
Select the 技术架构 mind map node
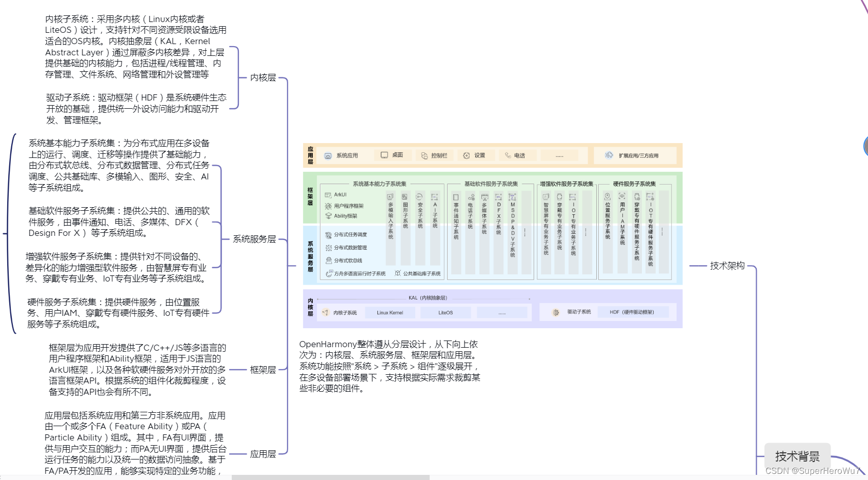pyautogui.click(x=727, y=266)
